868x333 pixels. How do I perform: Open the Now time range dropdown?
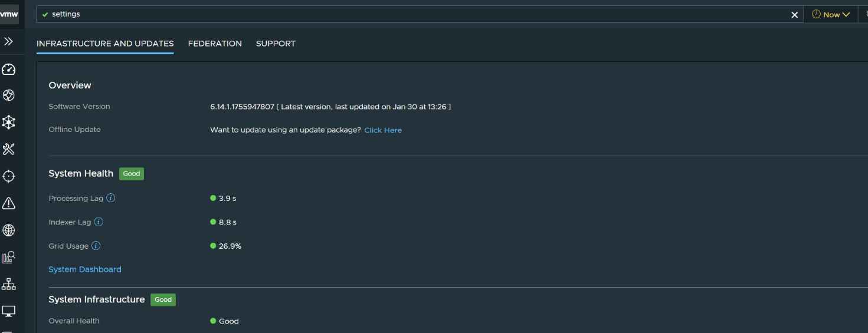(x=831, y=14)
